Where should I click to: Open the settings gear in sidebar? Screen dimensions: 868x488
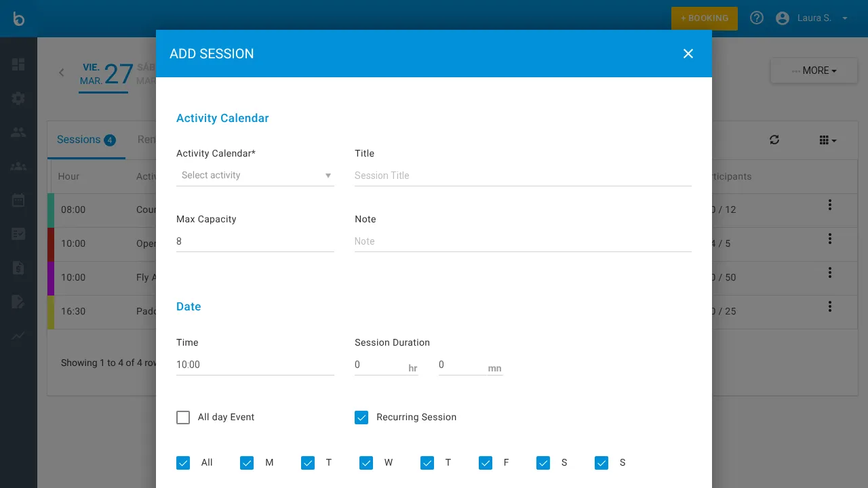point(18,98)
